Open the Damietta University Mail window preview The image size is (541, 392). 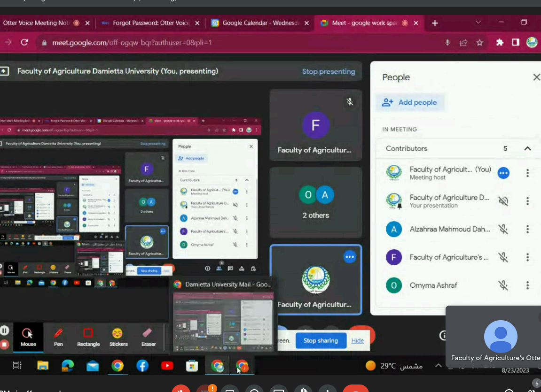(x=223, y=315)
